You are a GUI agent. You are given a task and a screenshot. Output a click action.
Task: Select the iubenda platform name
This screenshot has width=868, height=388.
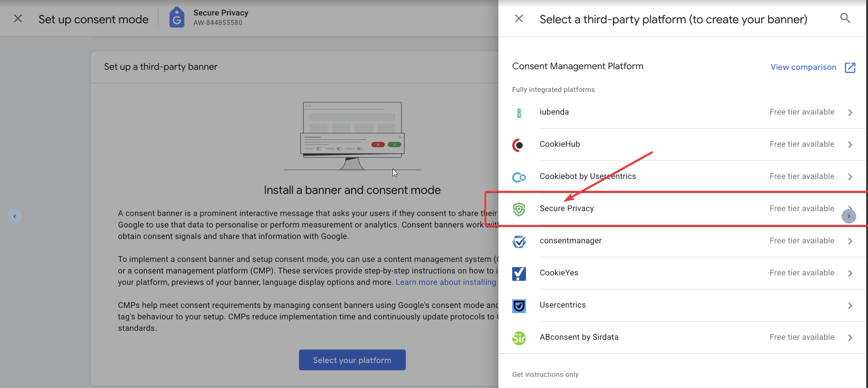[554, 112]
